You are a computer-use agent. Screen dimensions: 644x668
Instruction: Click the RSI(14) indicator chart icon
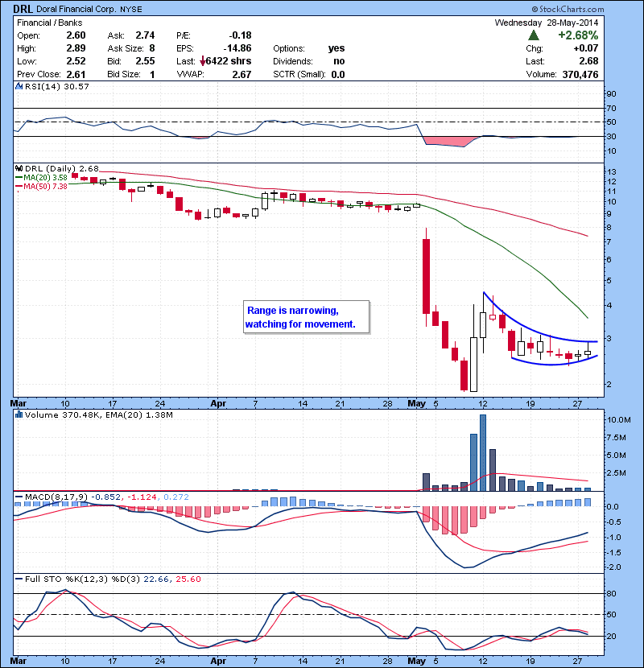click(19, 86)
